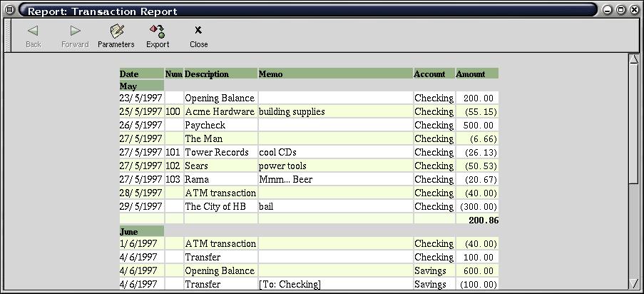Minimize the Transaction Report window
The width and height of the screenshot is (644, 294).
click(x=608, y=10)
